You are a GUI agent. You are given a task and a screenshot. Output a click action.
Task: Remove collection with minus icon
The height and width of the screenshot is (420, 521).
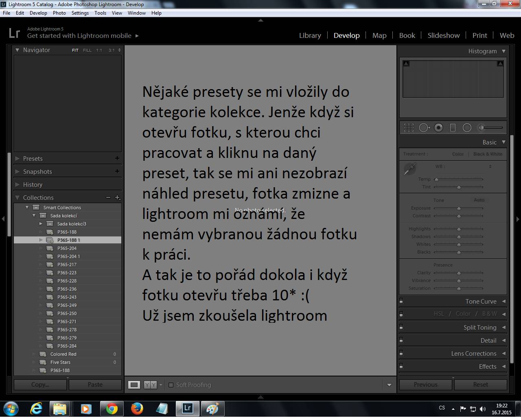(108, 197)
